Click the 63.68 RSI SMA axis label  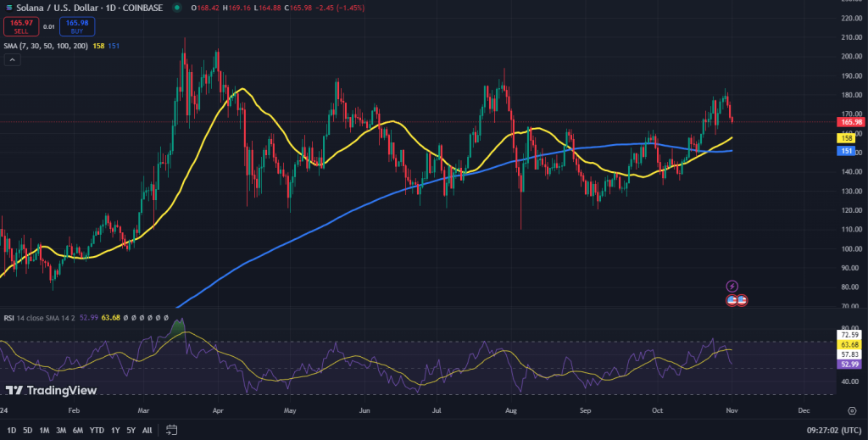click(x=849, y=344)
